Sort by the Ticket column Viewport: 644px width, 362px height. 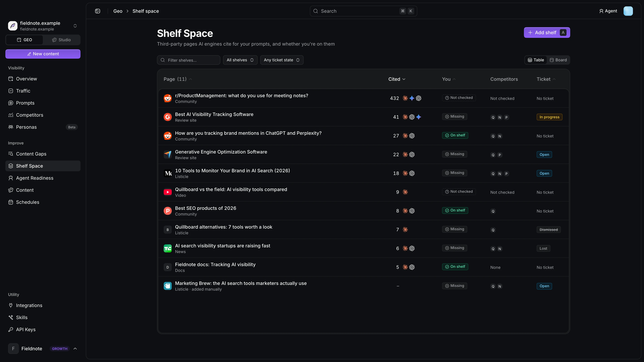pos(546,79)
